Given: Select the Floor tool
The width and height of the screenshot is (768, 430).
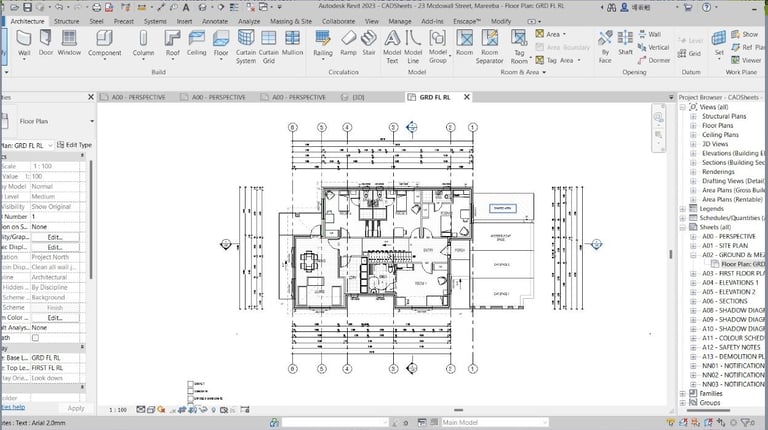Looking at the screenshot, I should click(x=221, y=44).
